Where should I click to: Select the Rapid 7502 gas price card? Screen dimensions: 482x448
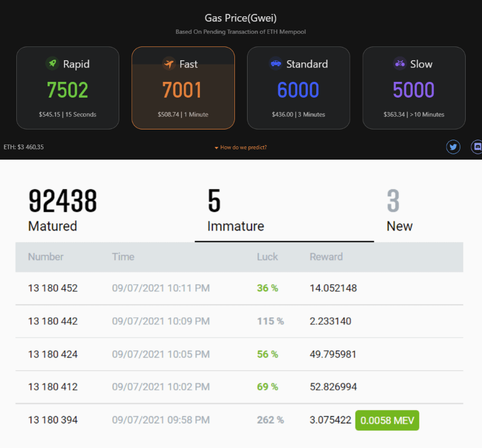pyautogui.click(x=67, y=88)
